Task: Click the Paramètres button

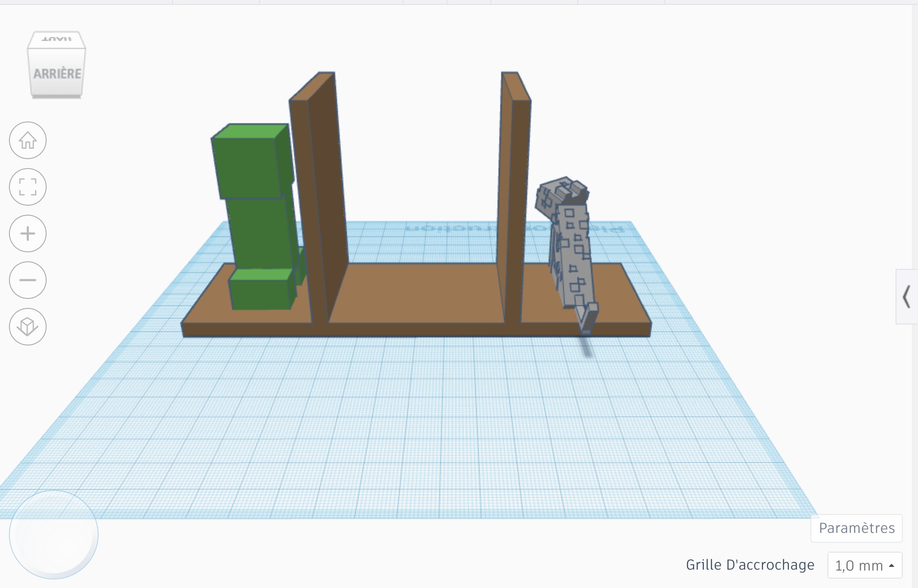Action: pyautogui.click(x=856, y=528)
